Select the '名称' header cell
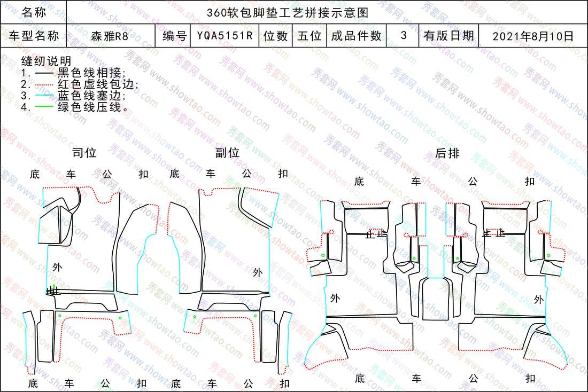588x392 pixels. coord(34,12)
